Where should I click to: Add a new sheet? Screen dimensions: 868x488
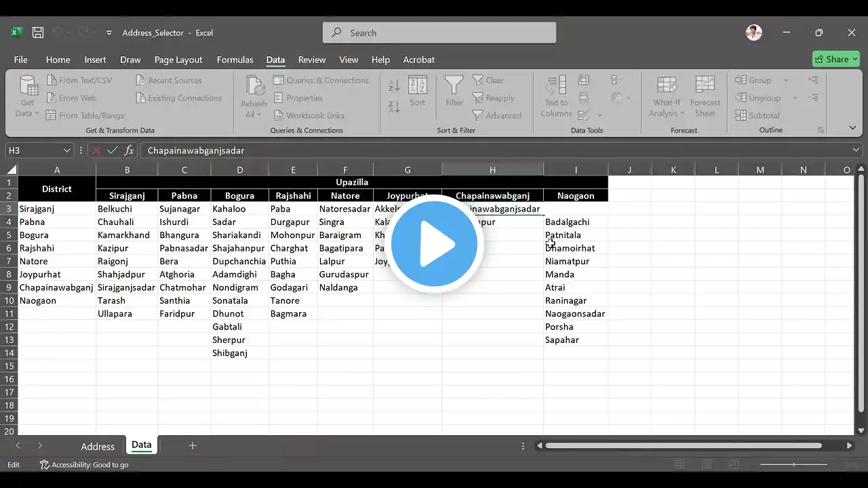tap(193, 445)
